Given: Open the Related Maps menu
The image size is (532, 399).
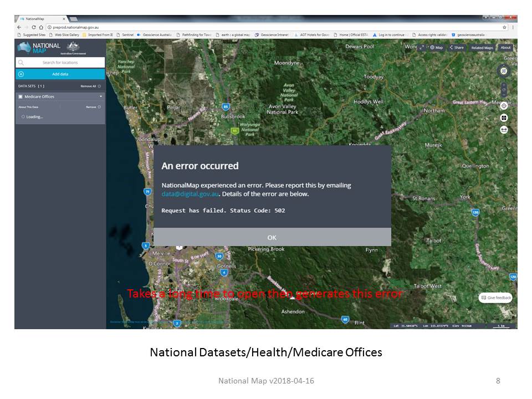Looking at the screenshot, I should (x=482, y=48).
